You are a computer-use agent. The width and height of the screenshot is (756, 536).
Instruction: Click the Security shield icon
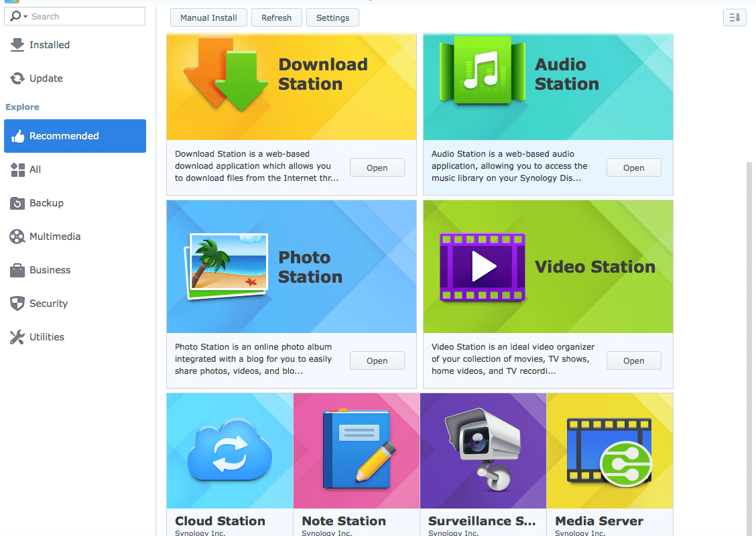pyautogui.click(x=17, y=304)
